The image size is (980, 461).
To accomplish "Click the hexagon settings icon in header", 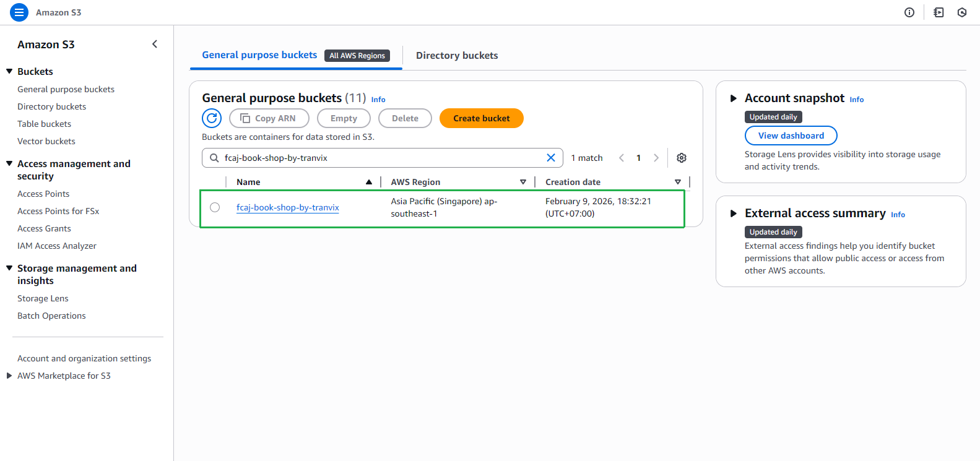I will pyautogui.click(x=962, y=12).
